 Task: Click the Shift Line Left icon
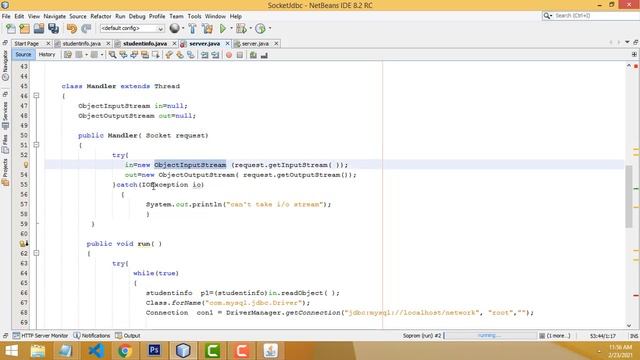204,55
